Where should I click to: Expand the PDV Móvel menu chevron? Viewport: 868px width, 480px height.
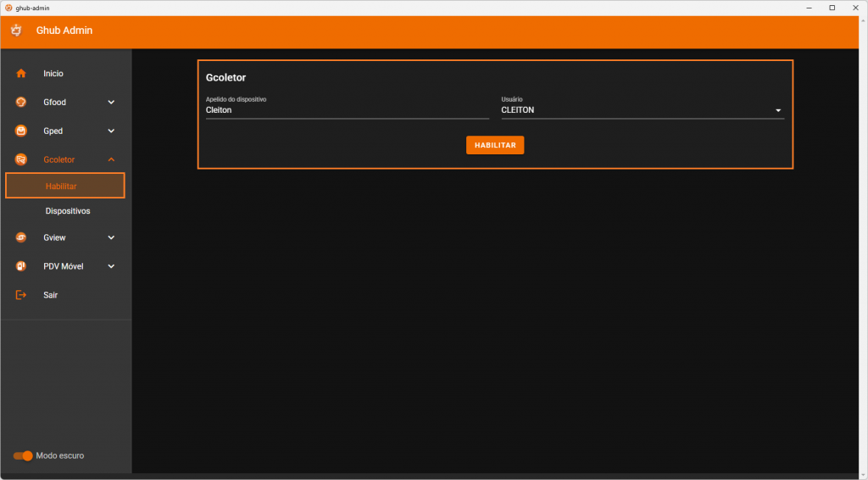(x=111, y=266)
